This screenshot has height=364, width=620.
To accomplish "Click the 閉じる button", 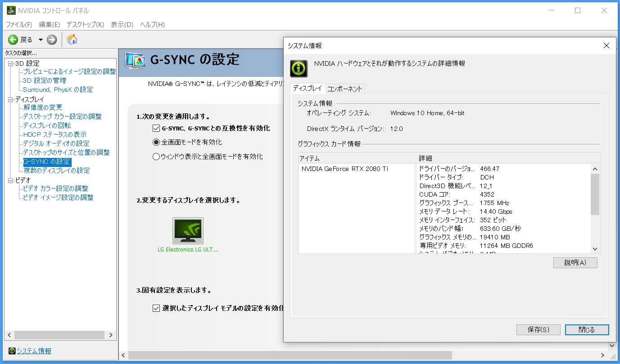I will (x=587, y=330).
